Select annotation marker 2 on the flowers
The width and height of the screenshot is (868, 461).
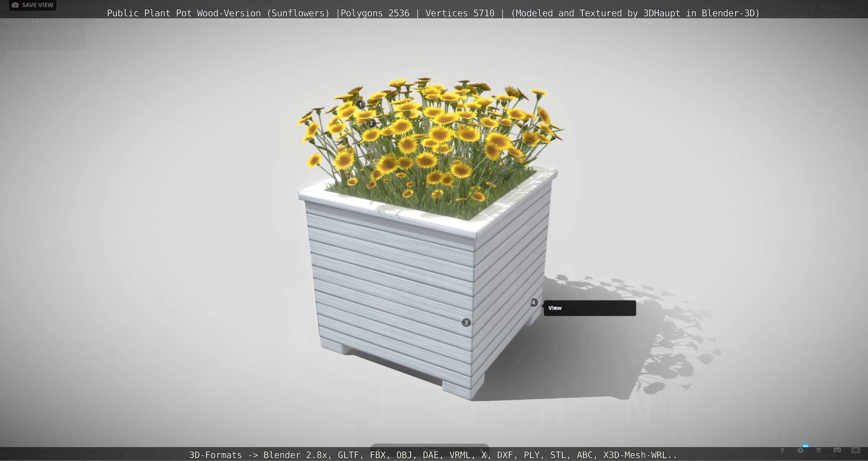click(x=371, y=124)
